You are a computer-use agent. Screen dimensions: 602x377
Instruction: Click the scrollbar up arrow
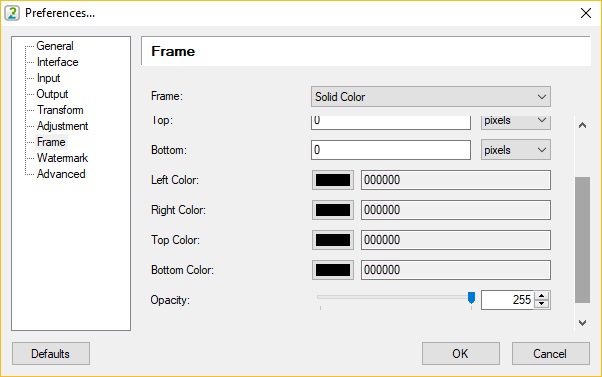[x=582, y=125]
